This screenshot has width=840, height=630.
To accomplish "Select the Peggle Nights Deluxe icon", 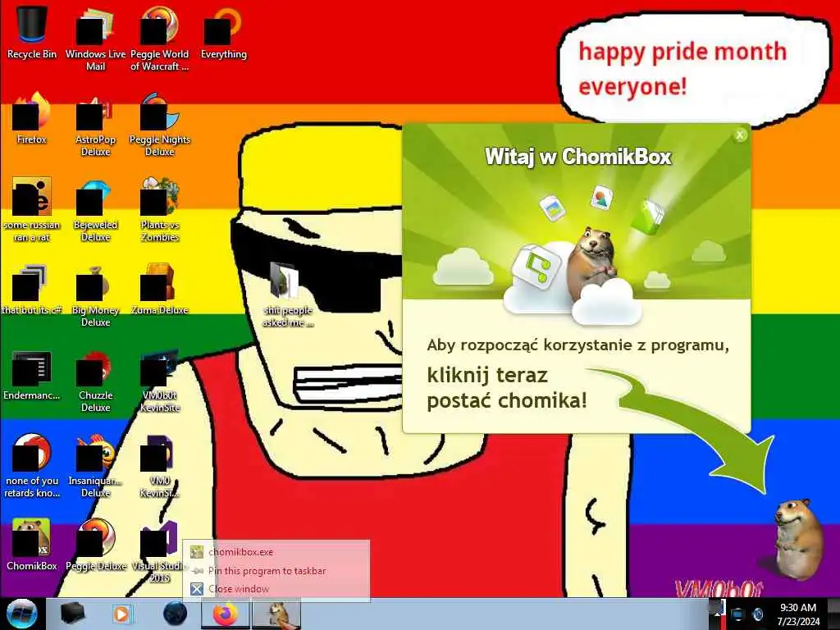I will tap(160, 125).
